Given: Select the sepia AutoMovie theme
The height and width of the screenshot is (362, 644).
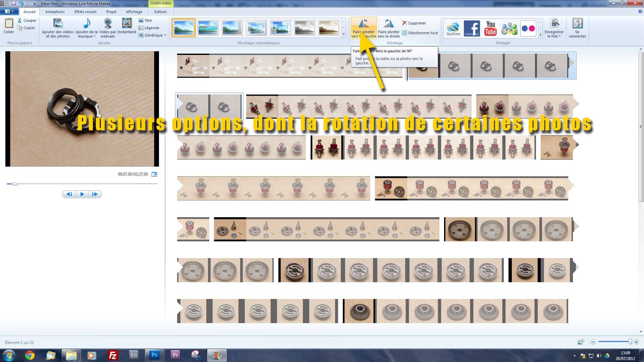Looking at the screenshot, I should coord(328,28).
